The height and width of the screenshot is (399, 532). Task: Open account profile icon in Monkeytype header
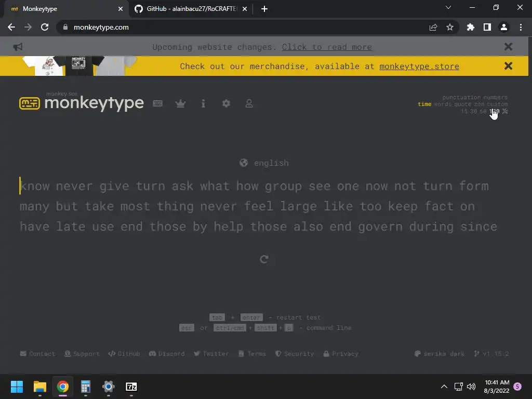249,103
